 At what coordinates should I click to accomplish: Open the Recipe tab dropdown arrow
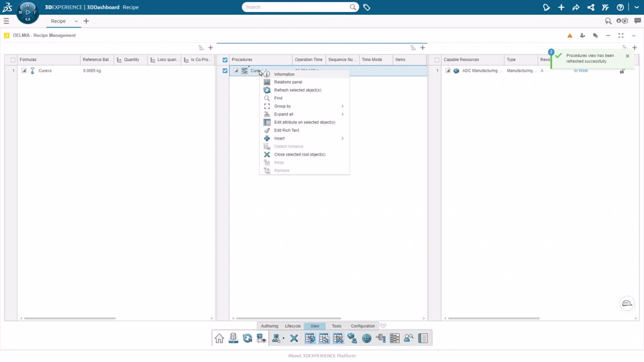point(76,21)
